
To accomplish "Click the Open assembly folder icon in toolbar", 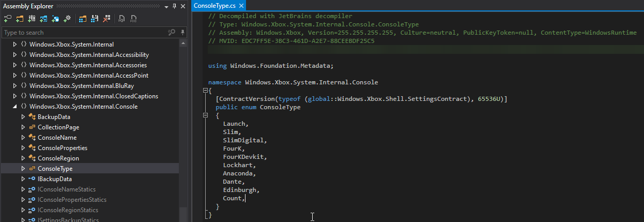I will [x=20, y=19].
